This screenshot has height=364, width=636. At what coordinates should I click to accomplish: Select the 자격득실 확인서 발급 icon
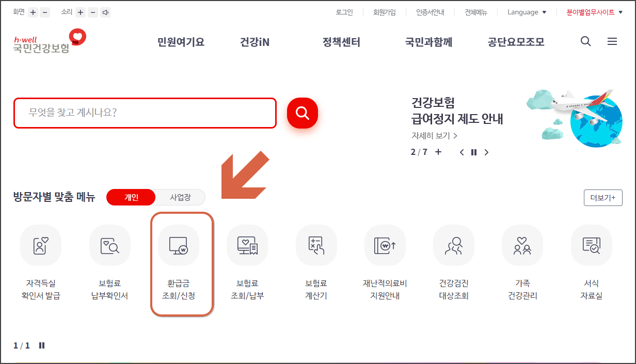[x=41, y=258]
